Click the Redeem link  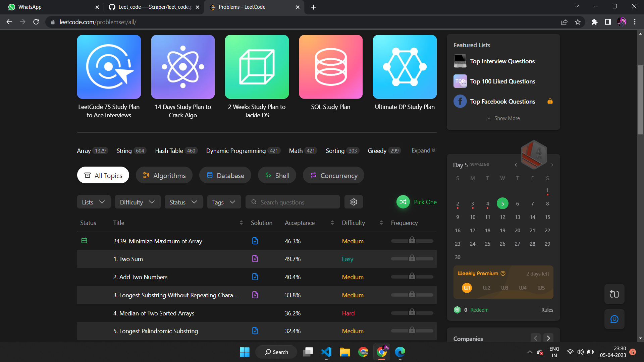click(479, 310)
